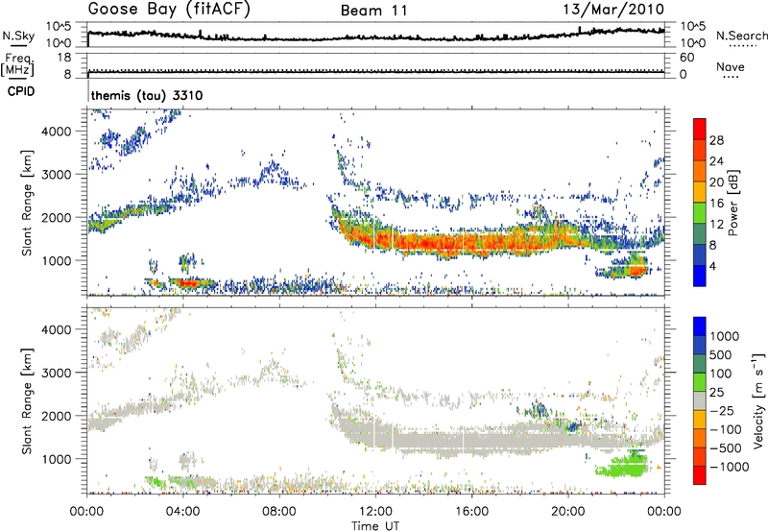This screenshot has height=532, width=768.
Task: Click the "N.Sky" legend label
Action: [18, 36]
